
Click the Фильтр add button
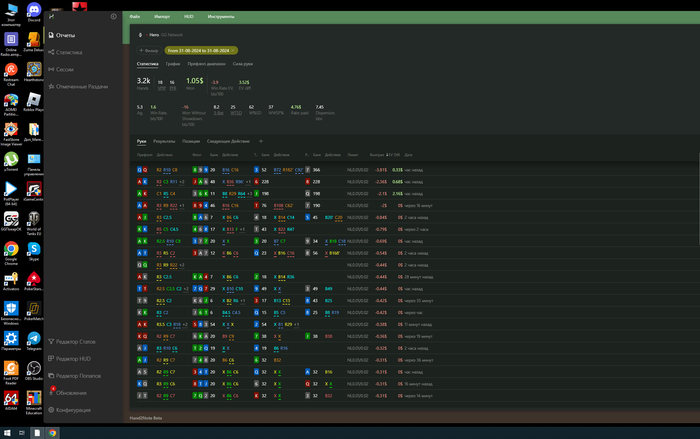[x=148, y=49]
